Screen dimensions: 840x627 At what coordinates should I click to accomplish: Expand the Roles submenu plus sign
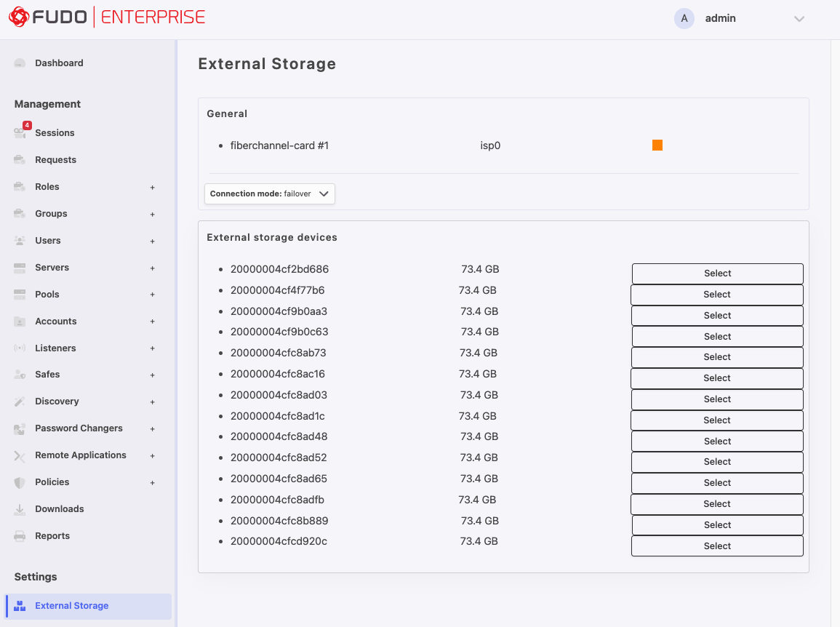(x=152, y=187)
